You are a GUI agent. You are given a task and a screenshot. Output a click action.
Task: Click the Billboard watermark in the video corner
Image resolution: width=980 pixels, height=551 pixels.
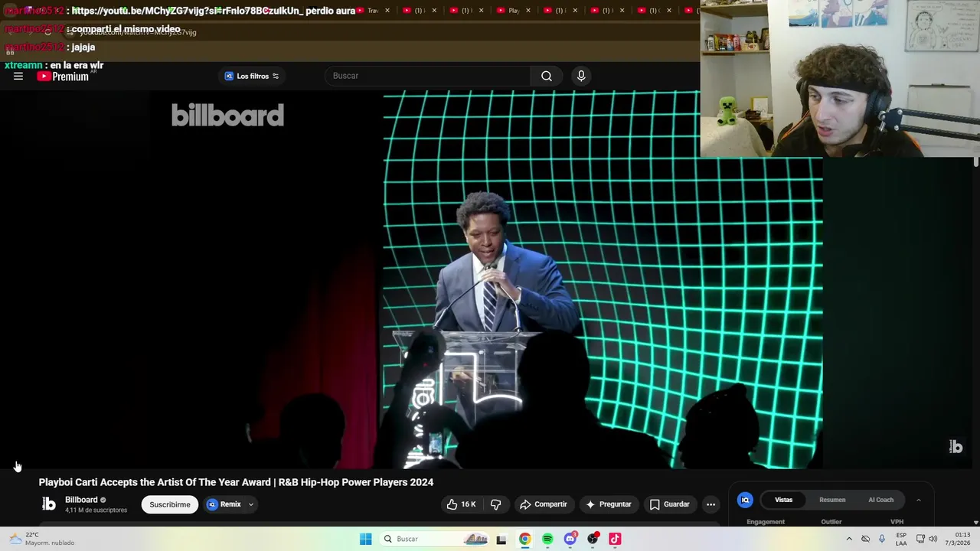955,446
